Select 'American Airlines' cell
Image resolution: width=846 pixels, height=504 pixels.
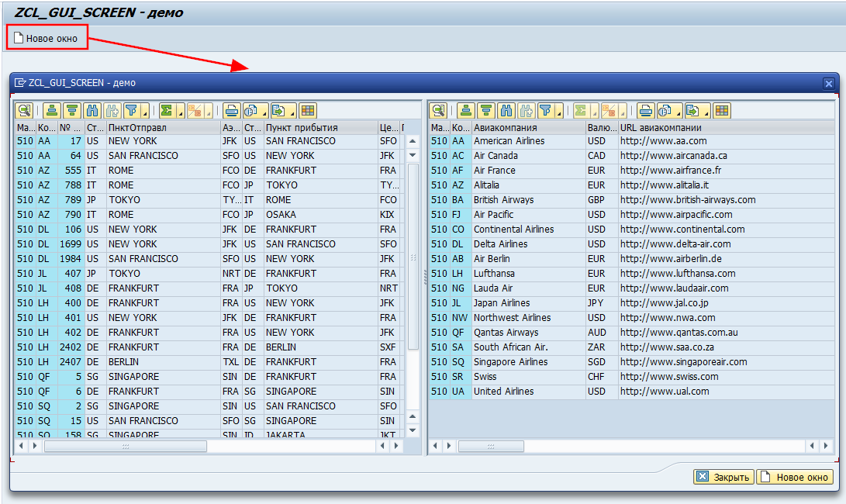click(x=528, y=141)
